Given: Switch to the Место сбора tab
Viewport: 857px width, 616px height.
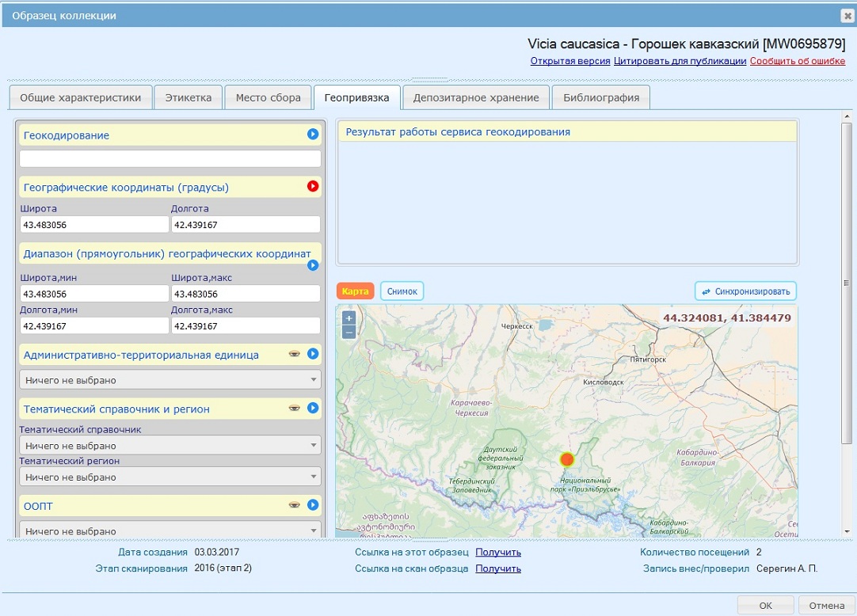Looking at the screenshot, I should [x=268, y=97].
